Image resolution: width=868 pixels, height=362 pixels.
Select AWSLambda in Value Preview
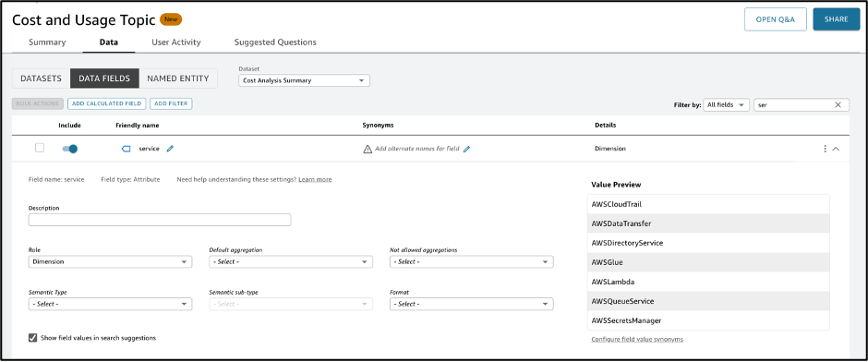(708, 282)
